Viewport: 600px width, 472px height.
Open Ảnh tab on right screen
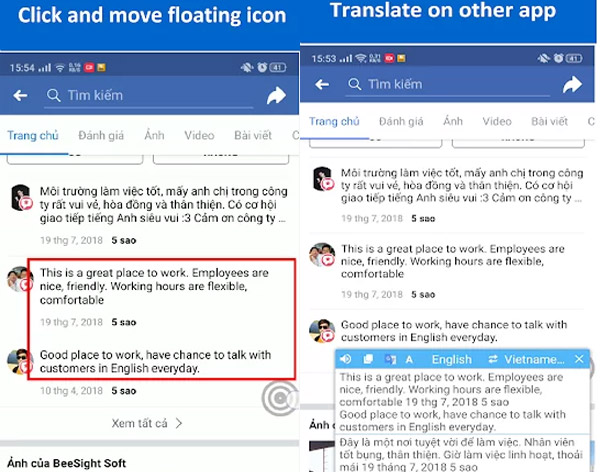453,121
